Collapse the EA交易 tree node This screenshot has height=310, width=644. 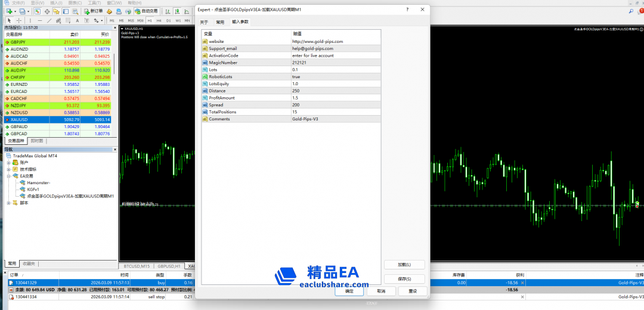pyautogui.click(x=9, y=176)
